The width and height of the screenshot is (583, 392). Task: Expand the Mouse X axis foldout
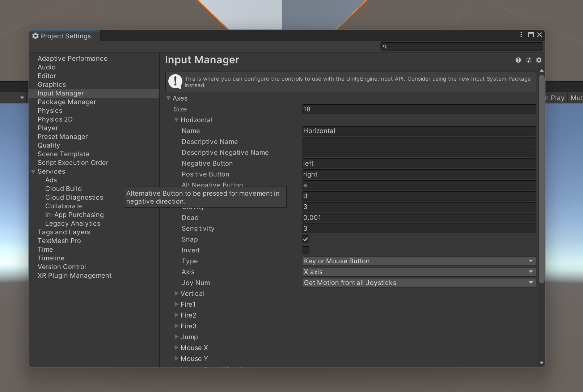177,348
